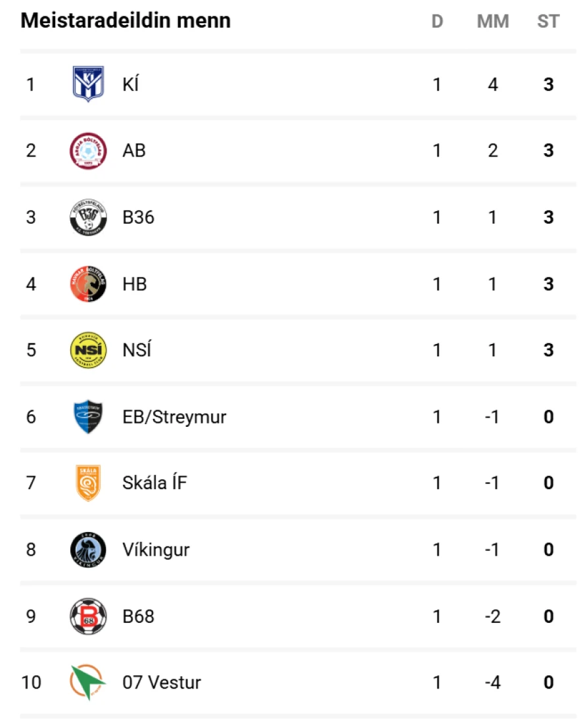
Task: Click the 07 Vestur team name
Action: tap(162, 683)
